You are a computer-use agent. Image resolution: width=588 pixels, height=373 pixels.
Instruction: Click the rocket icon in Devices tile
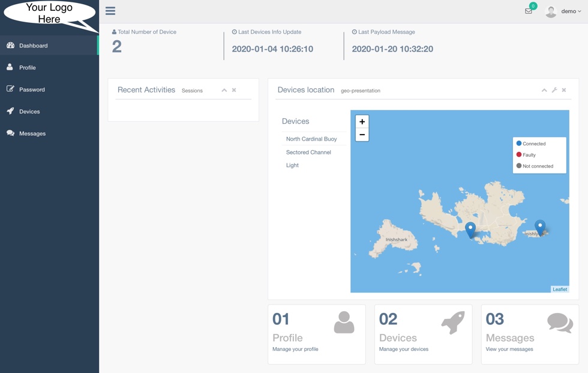[453, 323]
